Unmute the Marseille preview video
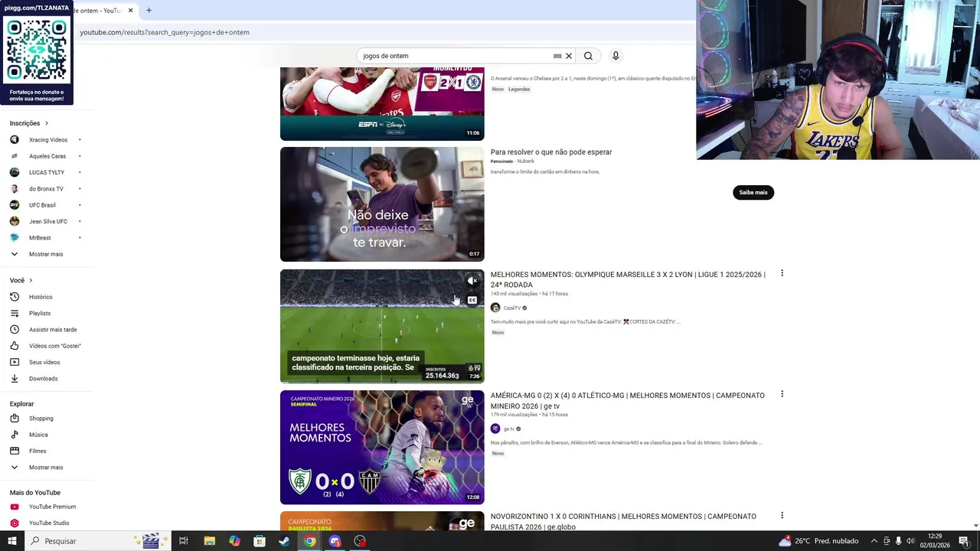This screenshot has width=980, height=551. click(x=472, y=281)
